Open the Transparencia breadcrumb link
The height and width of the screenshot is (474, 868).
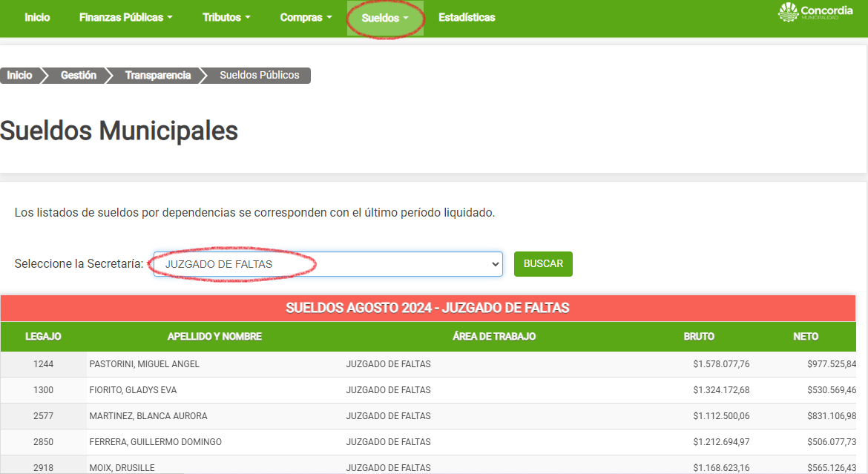[x=157, y=76]
